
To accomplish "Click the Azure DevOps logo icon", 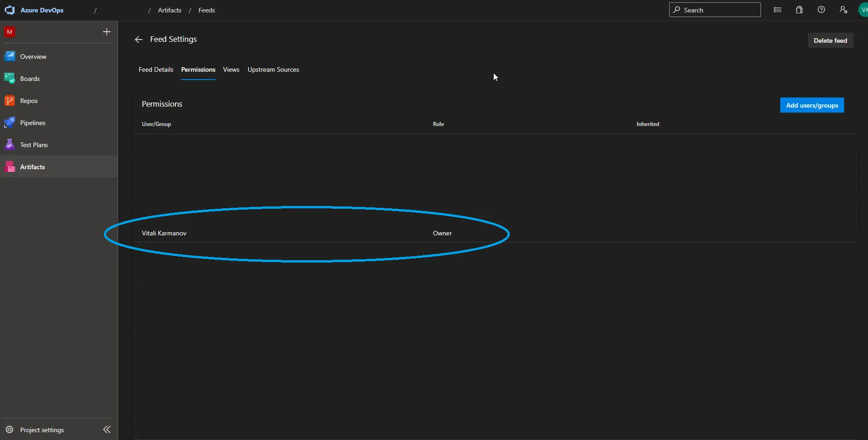I will pos(10,10).
